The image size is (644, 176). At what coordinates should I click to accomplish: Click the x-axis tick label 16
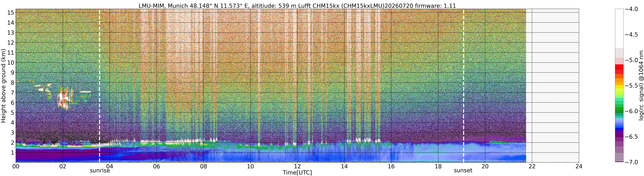coord(391,166)
